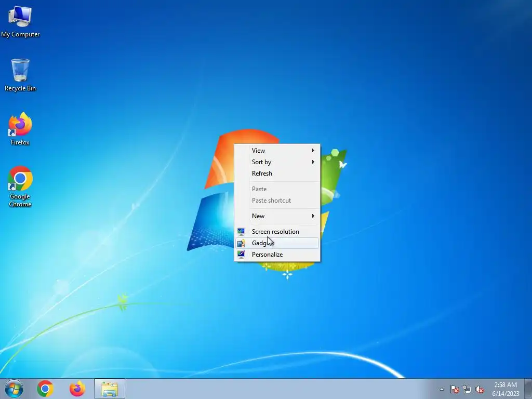The width and height of the screenshot is (532, 399).
Task: Click the Personalize menu icon
Action: [x=241, y=255]
